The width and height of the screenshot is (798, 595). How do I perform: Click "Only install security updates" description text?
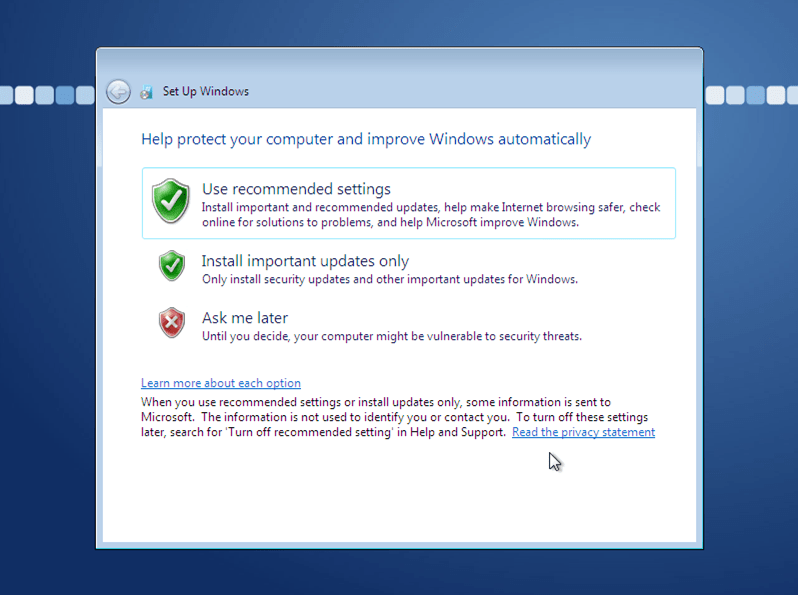pyautogui.click(x=390, y=279)
